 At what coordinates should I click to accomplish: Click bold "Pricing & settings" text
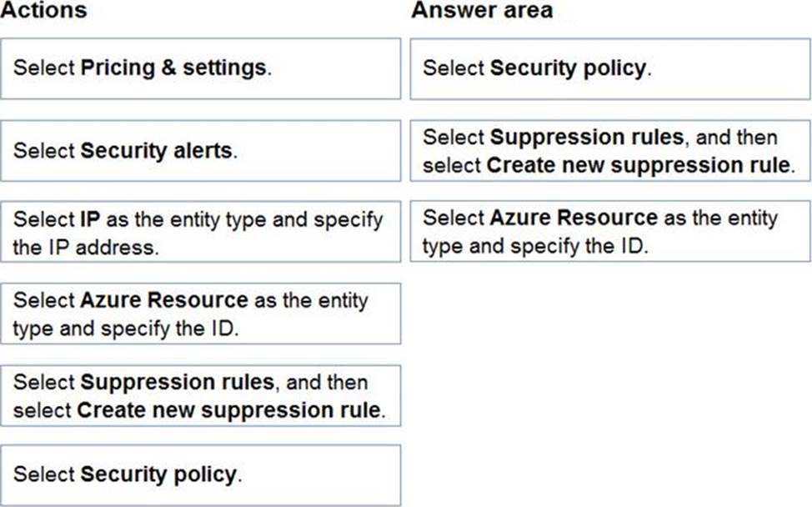(x=174, y=68)
